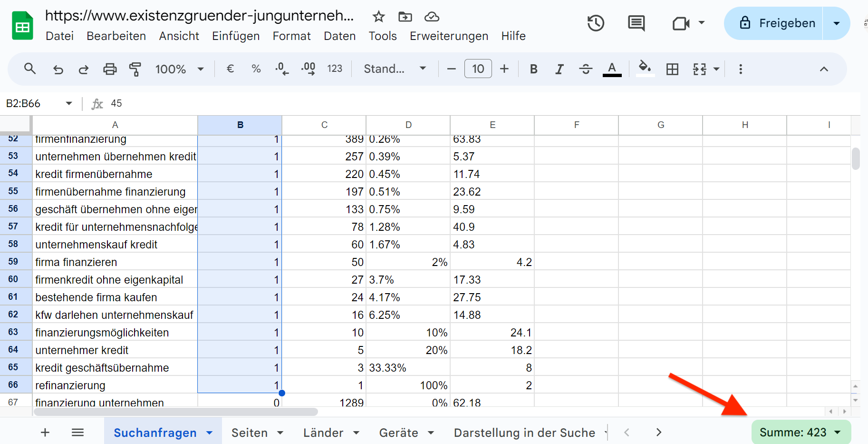Open the Summe: 423 statistics dropdown
The image size is (868, 444).
tap(801, 432)
